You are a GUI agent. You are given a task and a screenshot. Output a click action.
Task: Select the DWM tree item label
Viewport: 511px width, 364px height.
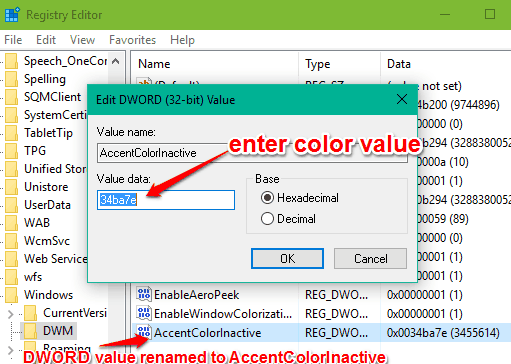[58, 331]
